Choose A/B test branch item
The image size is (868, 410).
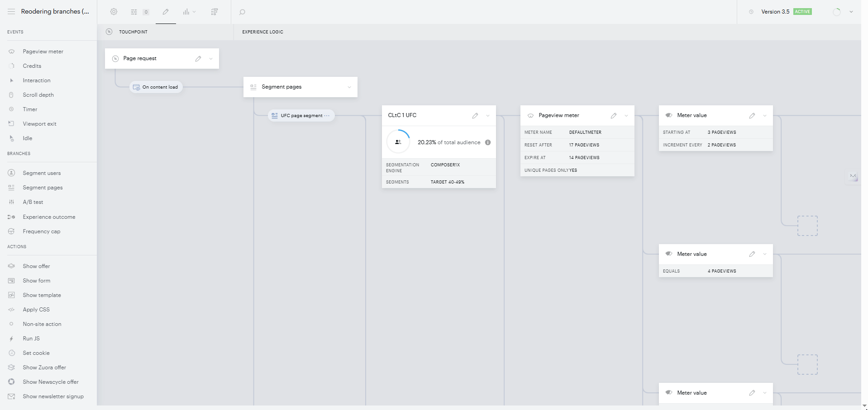[33, 202]
